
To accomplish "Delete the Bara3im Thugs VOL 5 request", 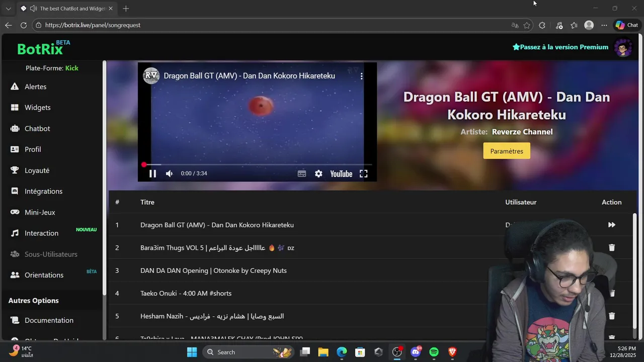I will pyautogui.click(x=612, y=247).
